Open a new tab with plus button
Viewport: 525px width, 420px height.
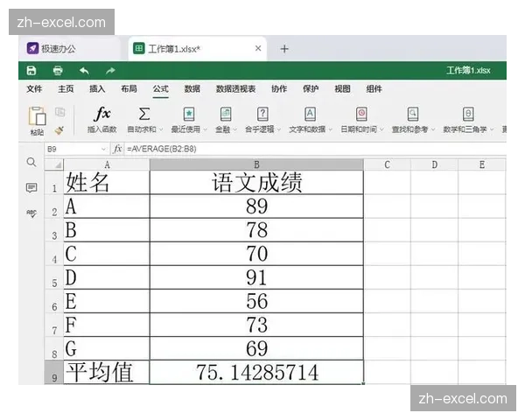click(284, 49)
